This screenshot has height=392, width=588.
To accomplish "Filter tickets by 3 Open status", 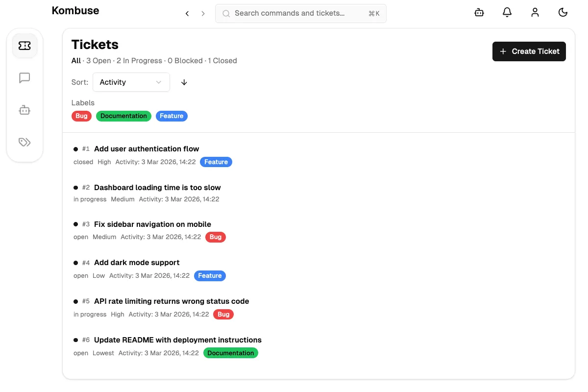I will pos(98,61).
